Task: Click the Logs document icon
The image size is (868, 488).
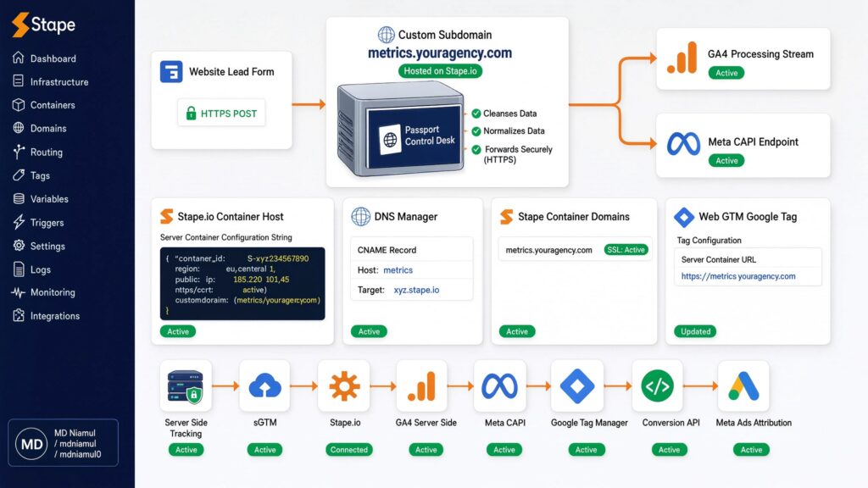Action: click(x=19, y=269)
